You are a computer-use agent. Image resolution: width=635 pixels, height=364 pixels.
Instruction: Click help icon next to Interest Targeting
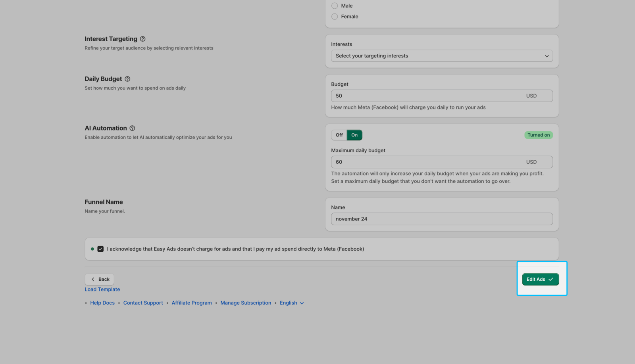coord(142,39)
